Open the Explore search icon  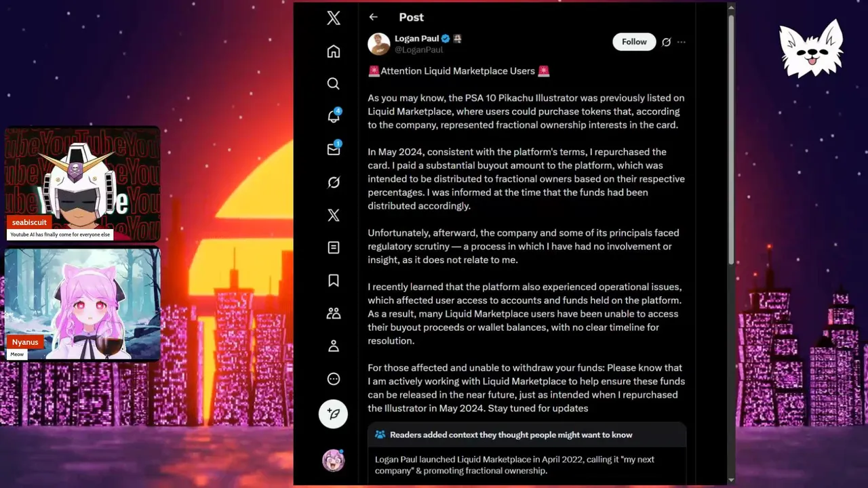[333, 83]
